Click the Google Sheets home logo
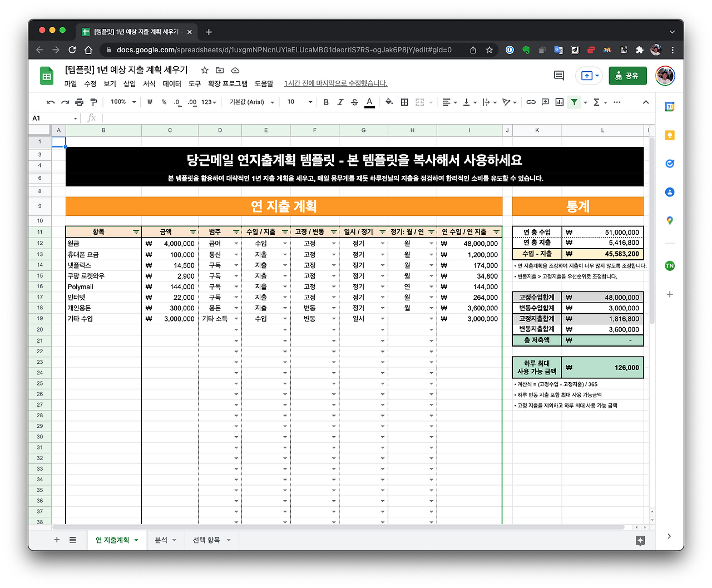 click(x=47, y=76)
